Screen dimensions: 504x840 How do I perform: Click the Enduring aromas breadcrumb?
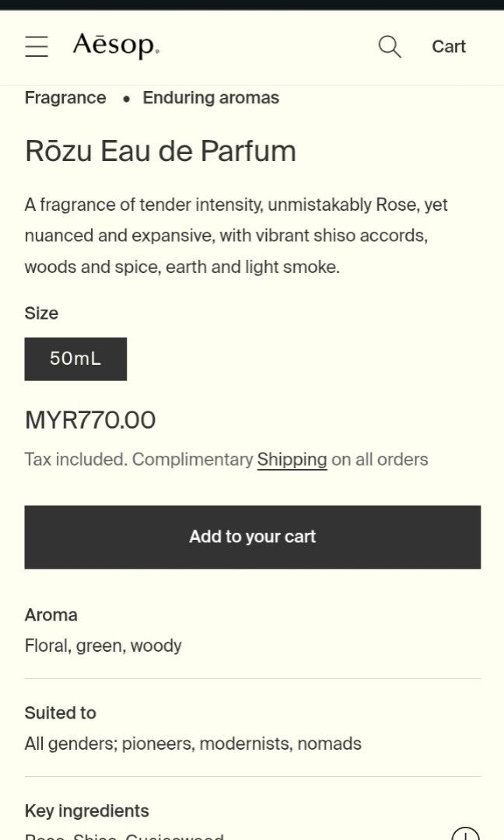tap(210, 97)
